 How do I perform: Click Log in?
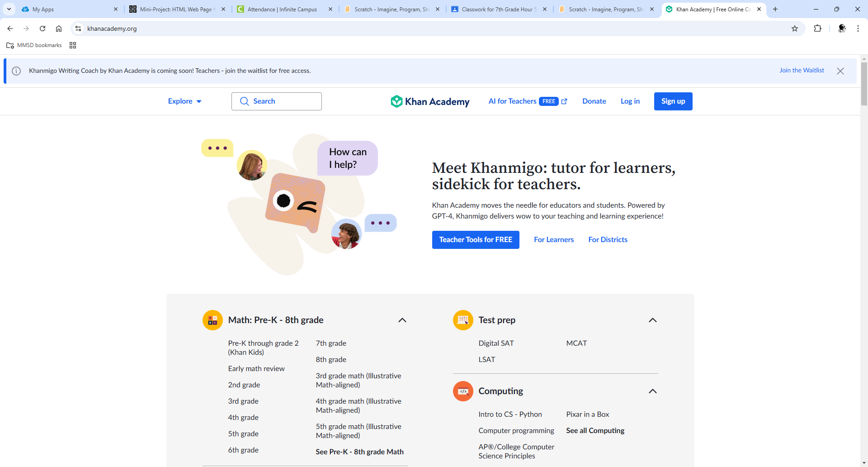click(x=630, y=101)
